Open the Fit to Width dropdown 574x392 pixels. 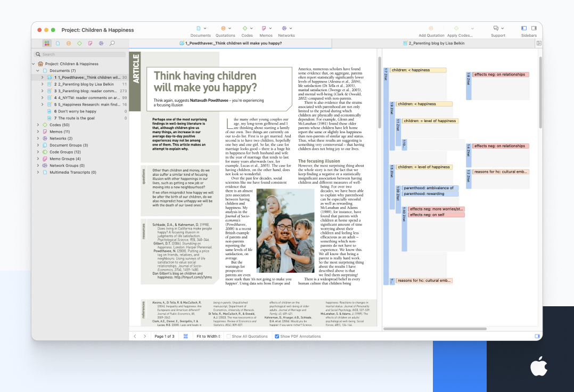tap(208, 336)
